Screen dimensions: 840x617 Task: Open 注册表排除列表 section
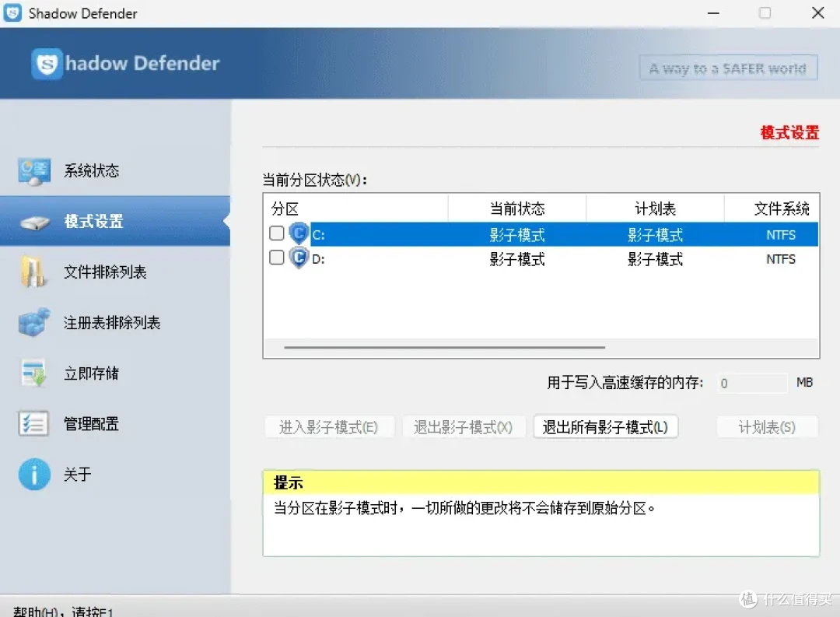pos(115,322)
